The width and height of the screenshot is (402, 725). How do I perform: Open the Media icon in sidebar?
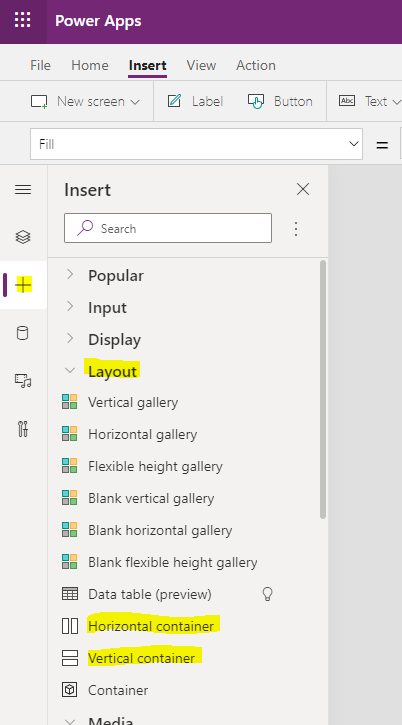tap(23, 381)
